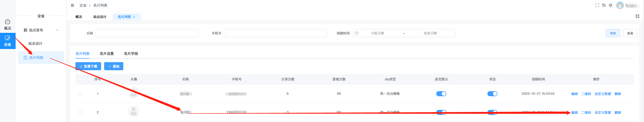Open the 结束日期 date picker field
This screenshot has width=644, height=122.
tap(430, 33)
